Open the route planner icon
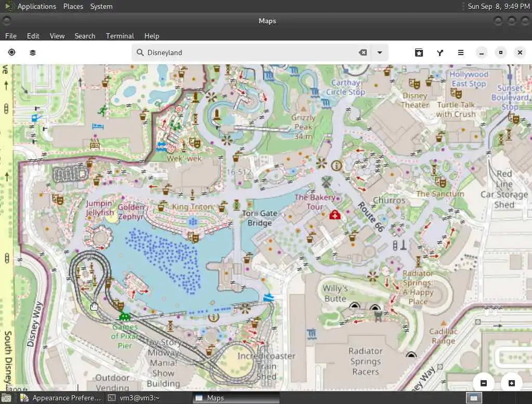532x404 pixels. coord(440,52)
